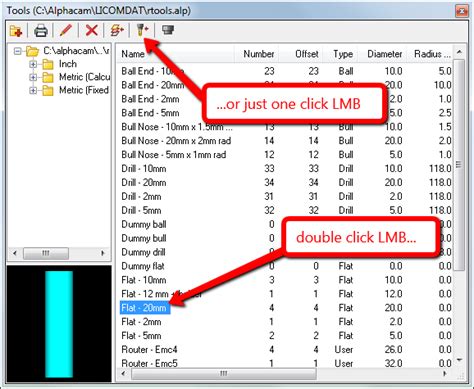
Task: Select the Router - Emc4 tool
Action: (149, 350)
